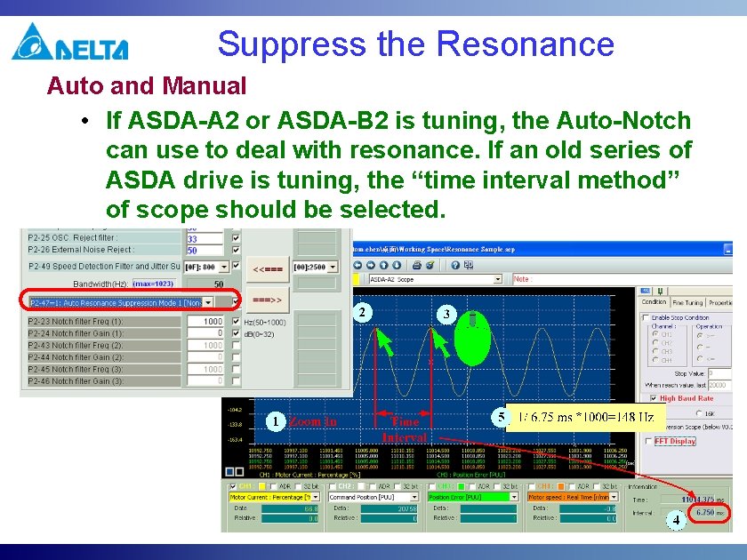
Task: Click the <<=== transfer button
Action: [x=268, y=269]
